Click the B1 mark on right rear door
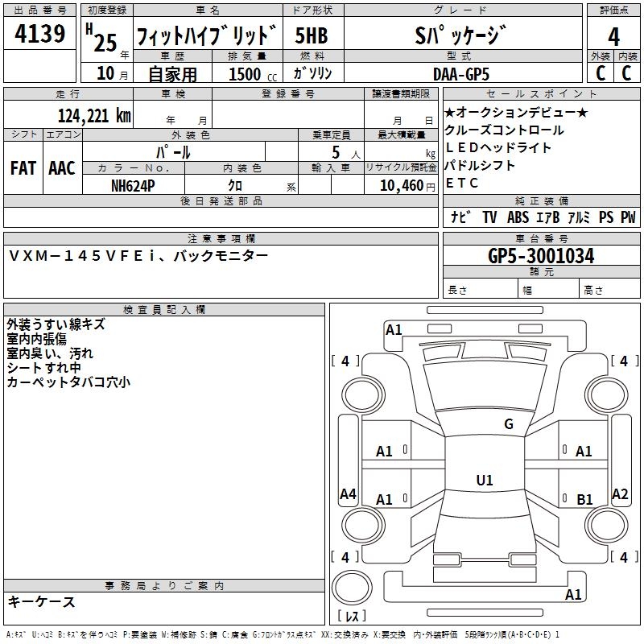Screen dimensions: 644x644 pyautogui.click(x=584, y=499)
